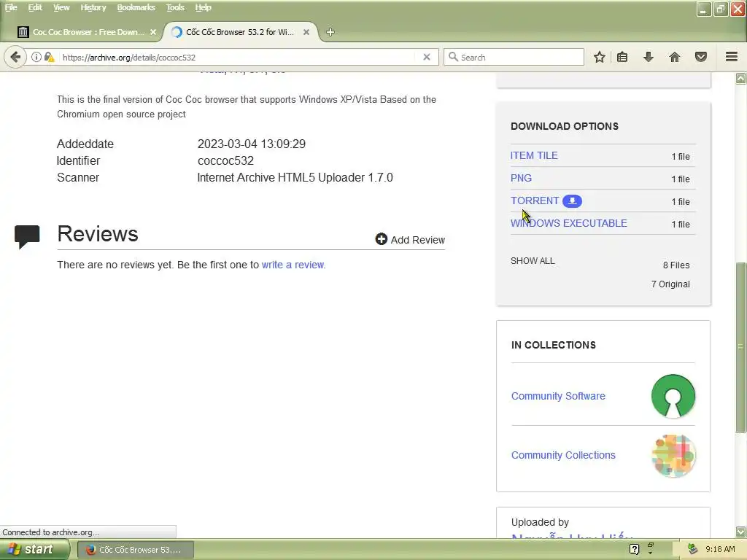This screenshot has width=747, height=560.
Task: Open the Edit menu
Action: pos(35,7)
